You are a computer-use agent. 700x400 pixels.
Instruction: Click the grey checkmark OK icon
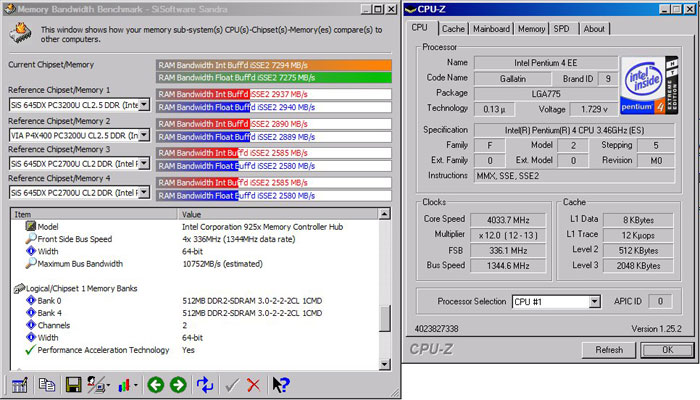click(x=232, y=385)
